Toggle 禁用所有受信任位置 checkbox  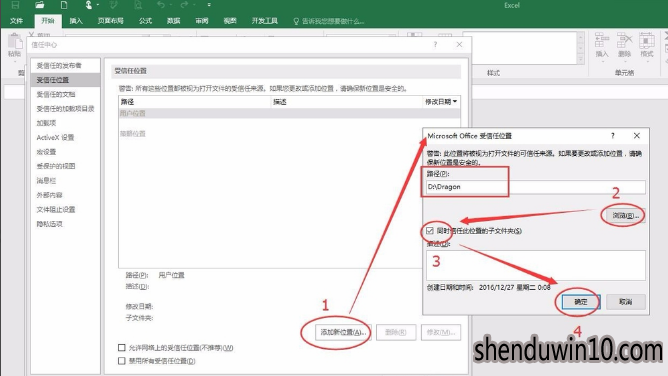(122, 361)
